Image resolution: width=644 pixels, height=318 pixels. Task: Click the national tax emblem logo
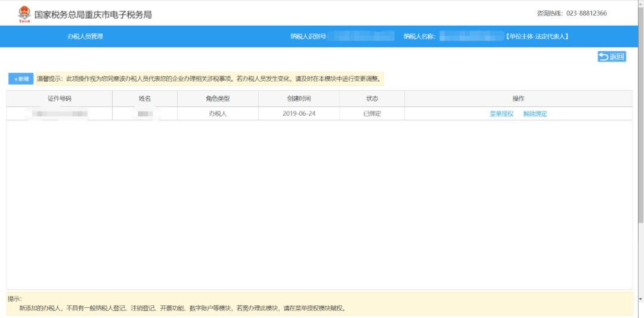[x=23, y=14]
